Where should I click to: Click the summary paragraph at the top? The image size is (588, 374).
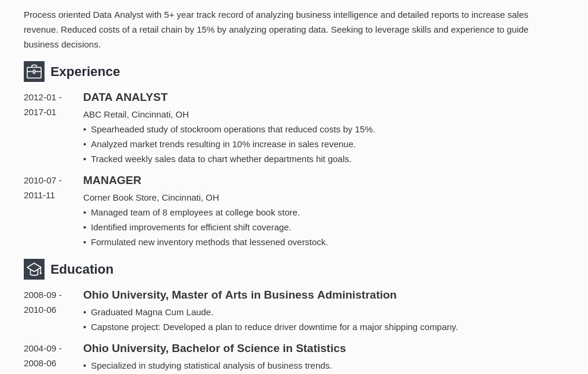coord(276,30)
